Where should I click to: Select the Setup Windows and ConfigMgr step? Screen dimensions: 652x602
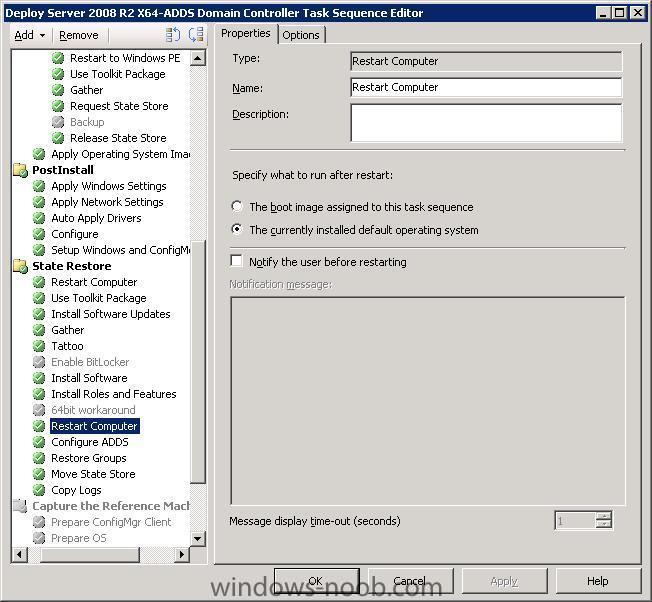[121, 250]
